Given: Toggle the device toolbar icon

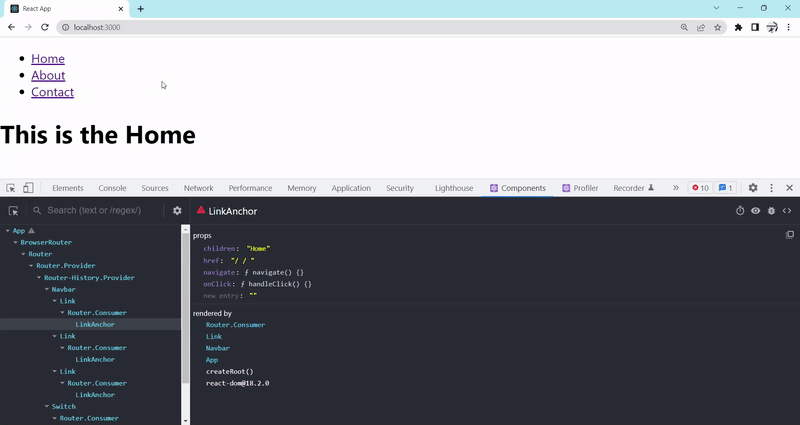Looking at the screenshot, I should tap(28, 188).
